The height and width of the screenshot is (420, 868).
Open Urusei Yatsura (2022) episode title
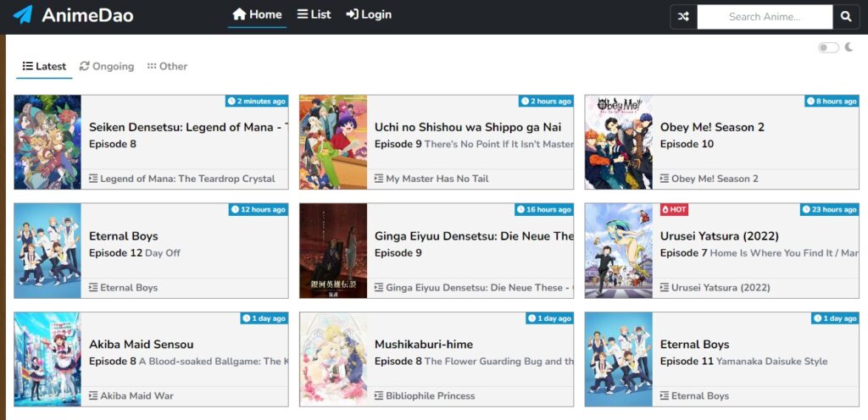tap(719, 236)
